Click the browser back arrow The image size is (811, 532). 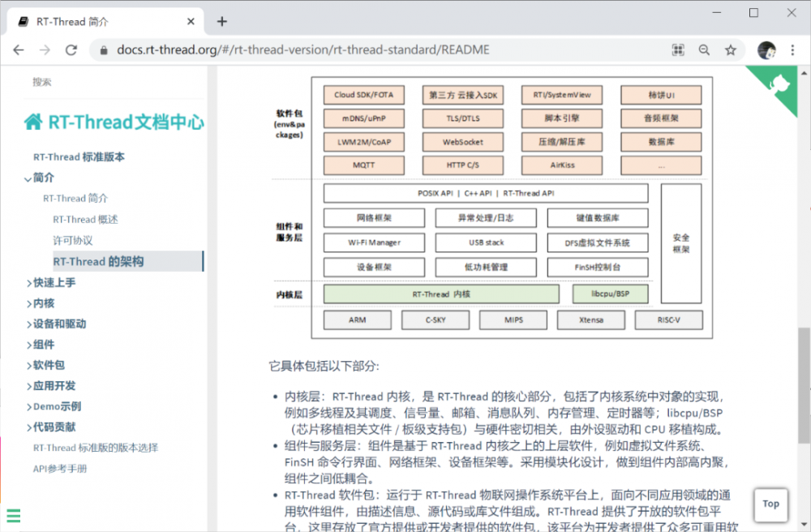pos(19,50)
